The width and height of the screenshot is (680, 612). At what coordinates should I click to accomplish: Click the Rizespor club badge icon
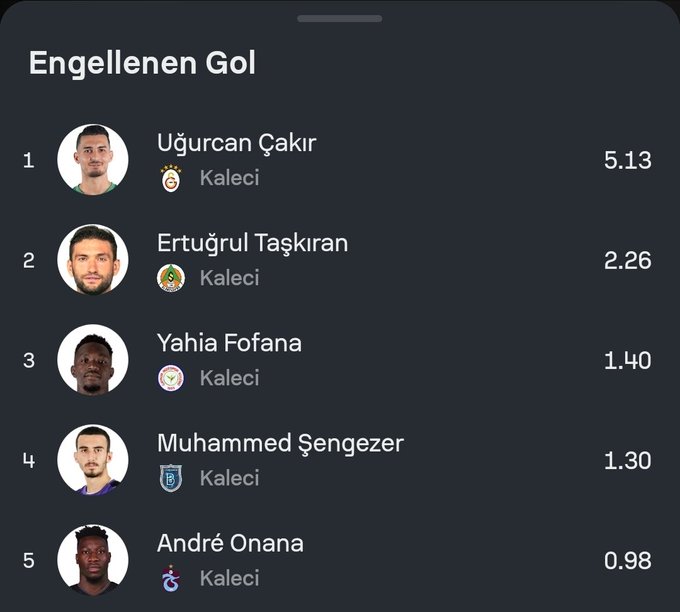coord(171,378)
